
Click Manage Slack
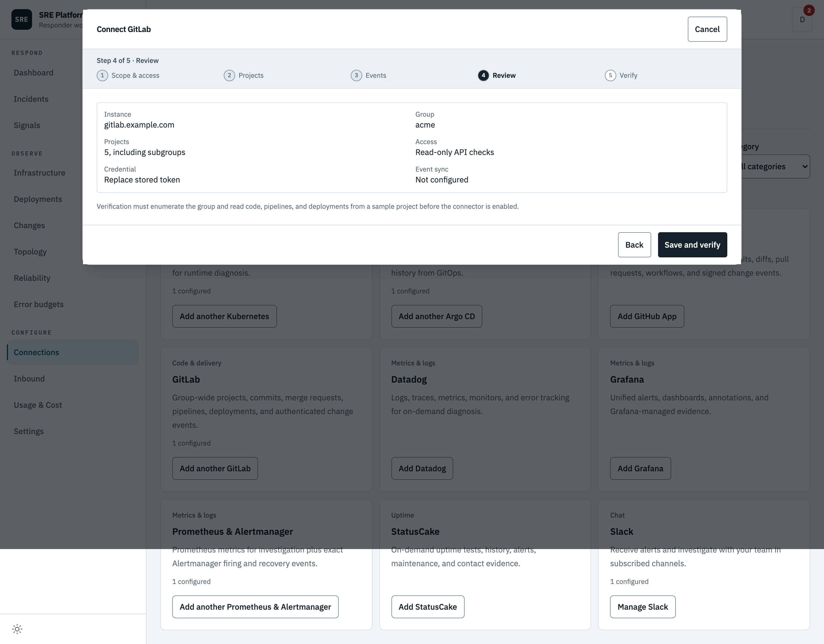click(643, 607)
